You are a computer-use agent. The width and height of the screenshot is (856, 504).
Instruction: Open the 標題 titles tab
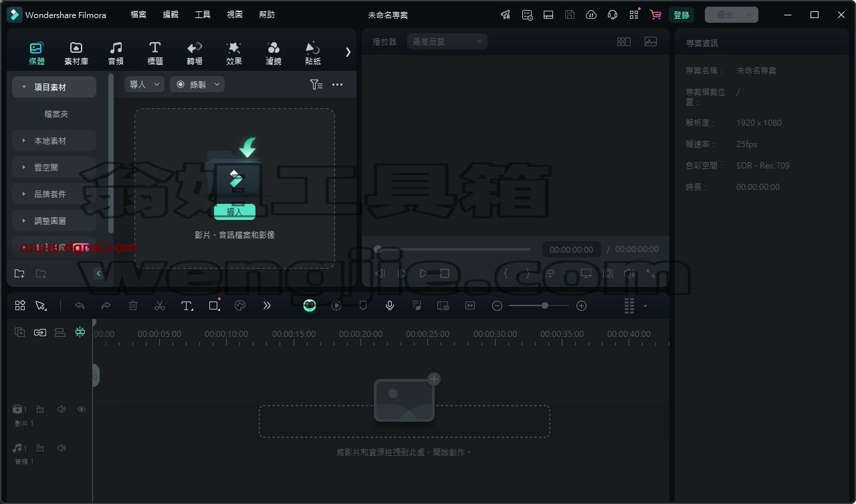click(x=154, y=53)
